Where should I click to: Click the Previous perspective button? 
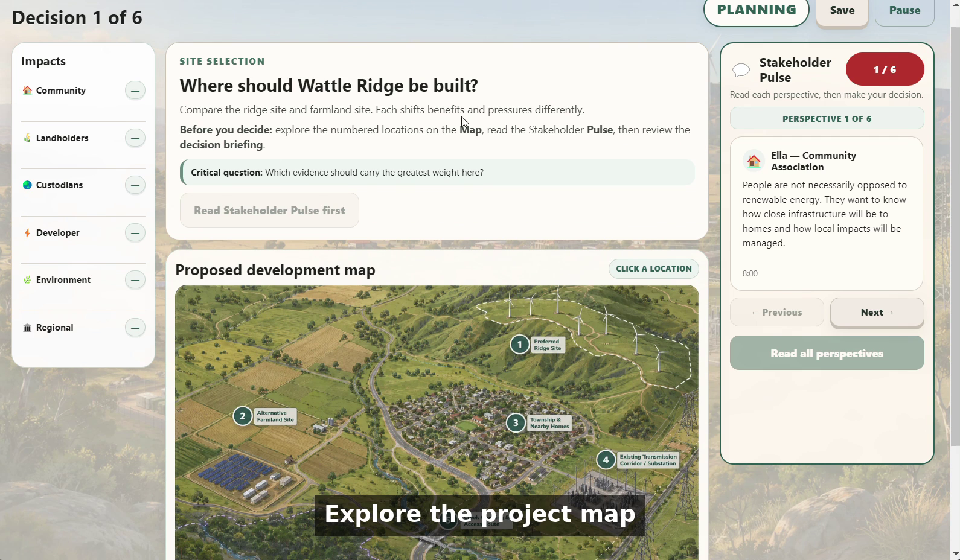pos(777,313)
